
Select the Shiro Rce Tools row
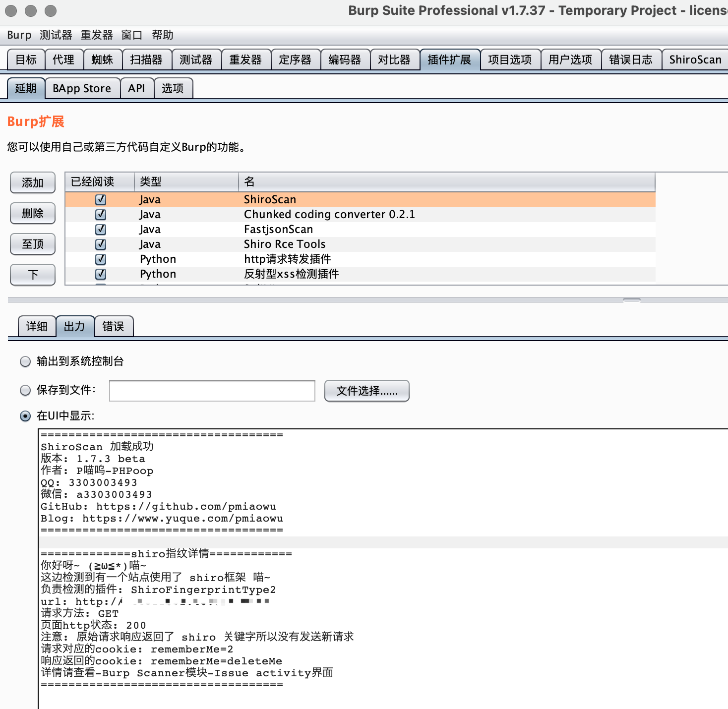click(360, 244)
